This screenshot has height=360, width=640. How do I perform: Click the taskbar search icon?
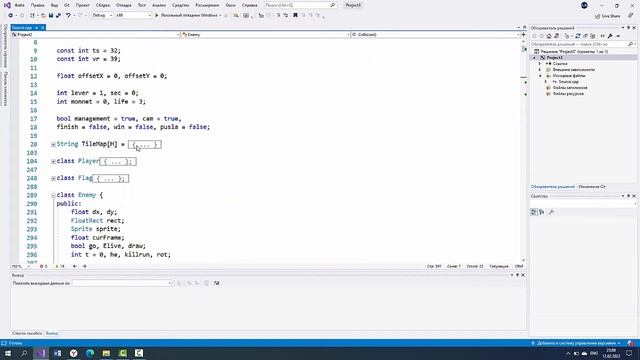tap(24, 353)
